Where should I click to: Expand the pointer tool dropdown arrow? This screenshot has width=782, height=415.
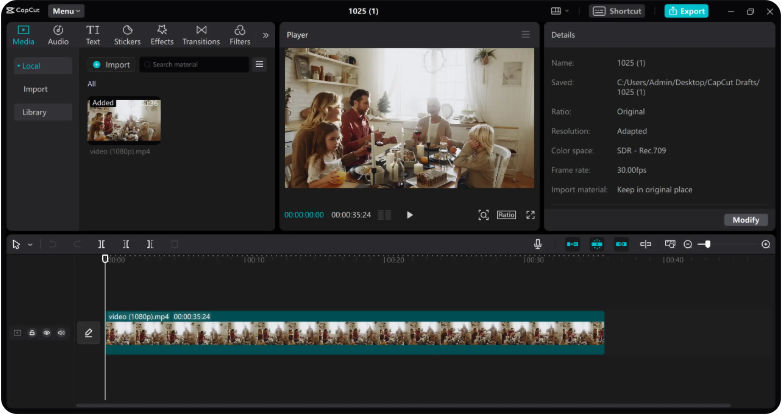30,244
